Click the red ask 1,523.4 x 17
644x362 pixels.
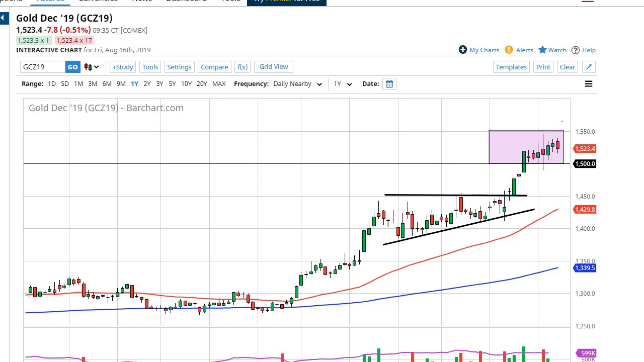coord(74,40)
